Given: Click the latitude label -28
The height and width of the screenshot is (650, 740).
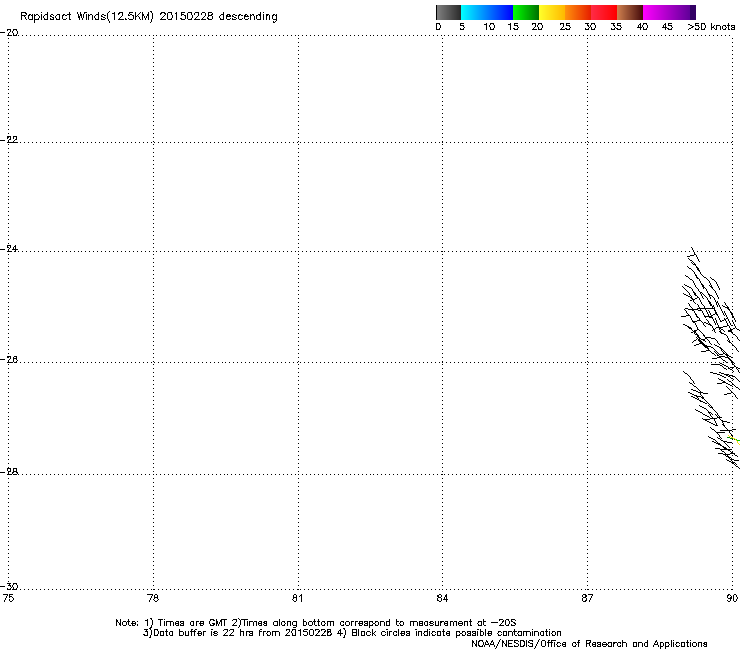Looking at the screenshot, I should point(9,472).
